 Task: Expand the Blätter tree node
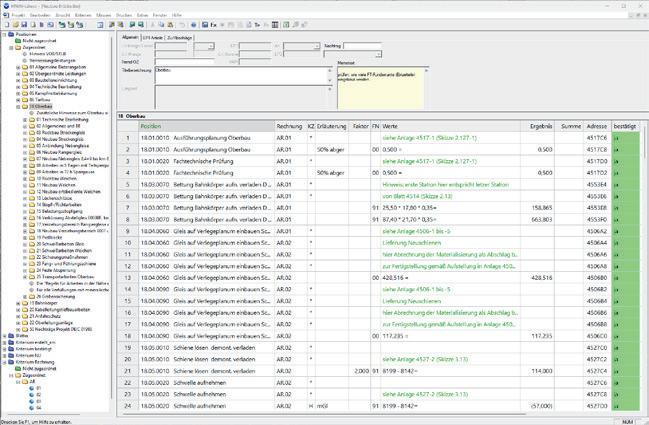[x=5, y=336]
